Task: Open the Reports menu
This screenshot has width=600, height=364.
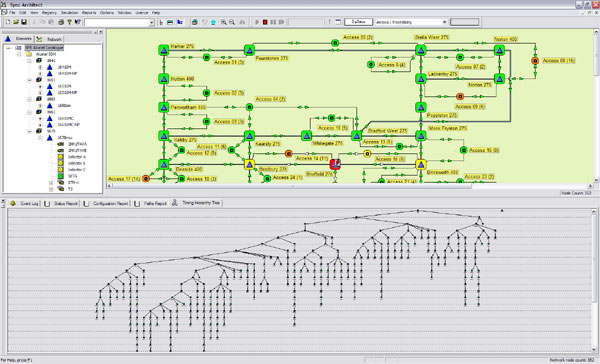Action: click(89, 13)
